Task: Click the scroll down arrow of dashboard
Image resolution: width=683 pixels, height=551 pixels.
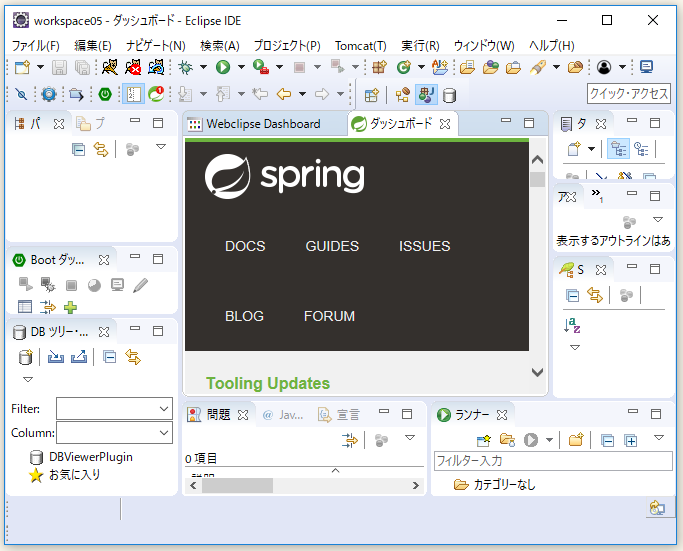Action: tap(538, 372)
